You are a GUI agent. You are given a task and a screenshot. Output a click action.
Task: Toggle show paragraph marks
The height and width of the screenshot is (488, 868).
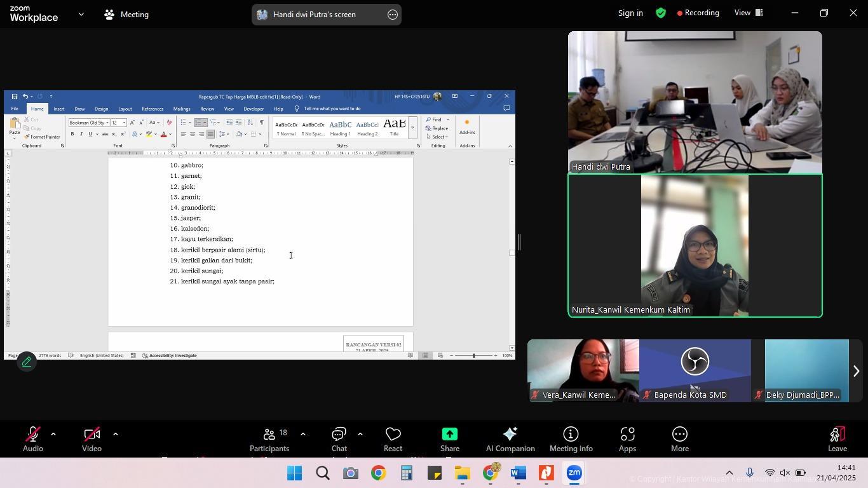(x=261, y=123)
